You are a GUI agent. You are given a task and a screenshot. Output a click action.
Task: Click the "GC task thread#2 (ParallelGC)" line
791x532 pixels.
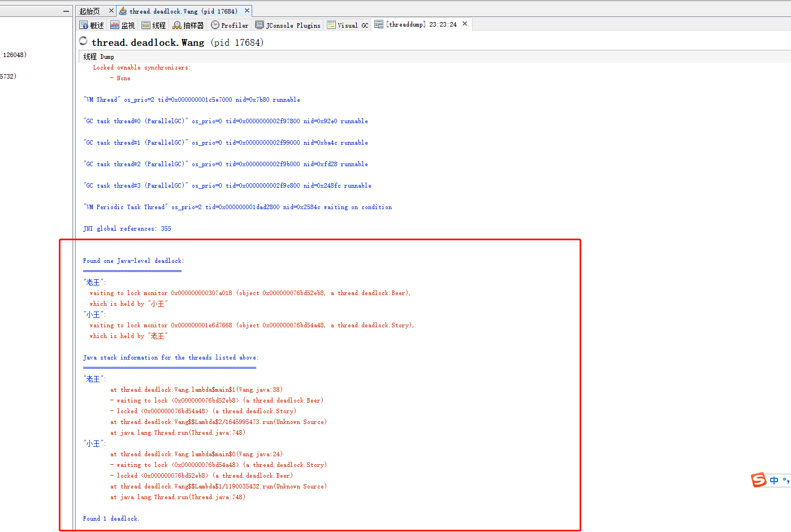(226, 164)
